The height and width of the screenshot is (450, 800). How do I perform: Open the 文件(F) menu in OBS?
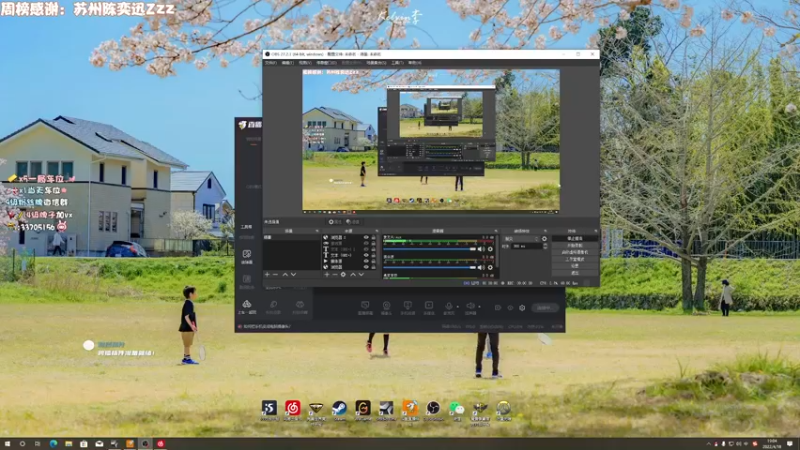[270, 63]
